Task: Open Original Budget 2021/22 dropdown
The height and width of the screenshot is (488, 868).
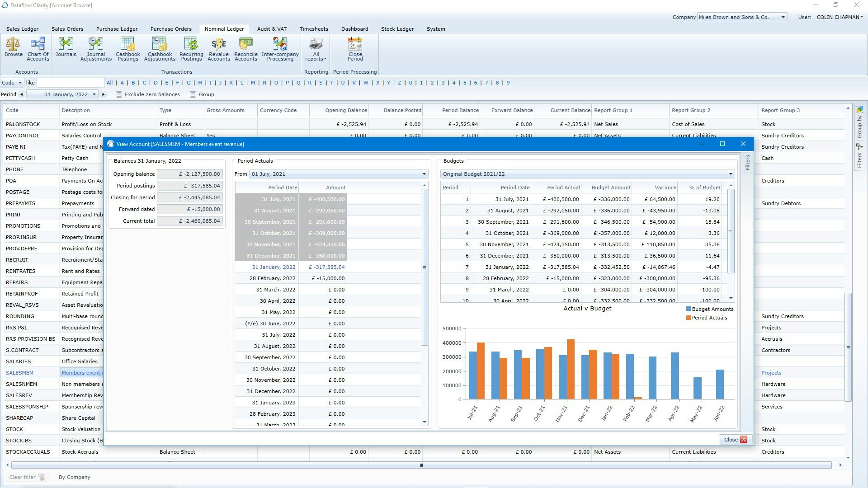Action: [730, 174]
